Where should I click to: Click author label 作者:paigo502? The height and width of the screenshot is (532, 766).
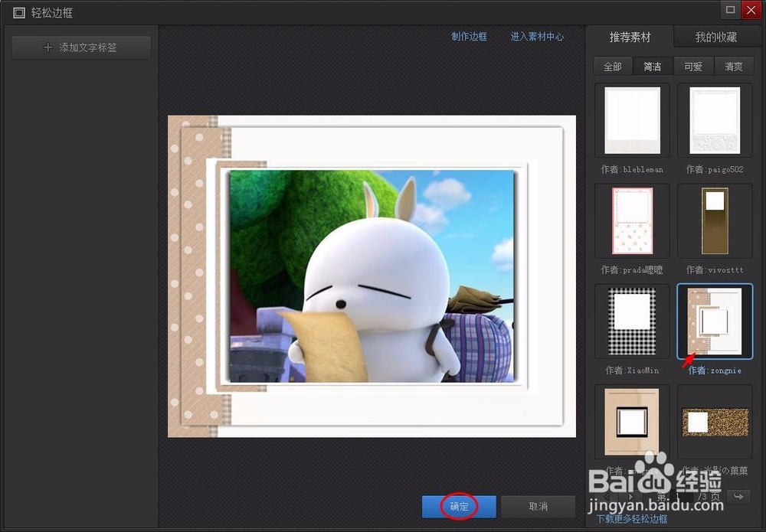click(x=714, y=169)
